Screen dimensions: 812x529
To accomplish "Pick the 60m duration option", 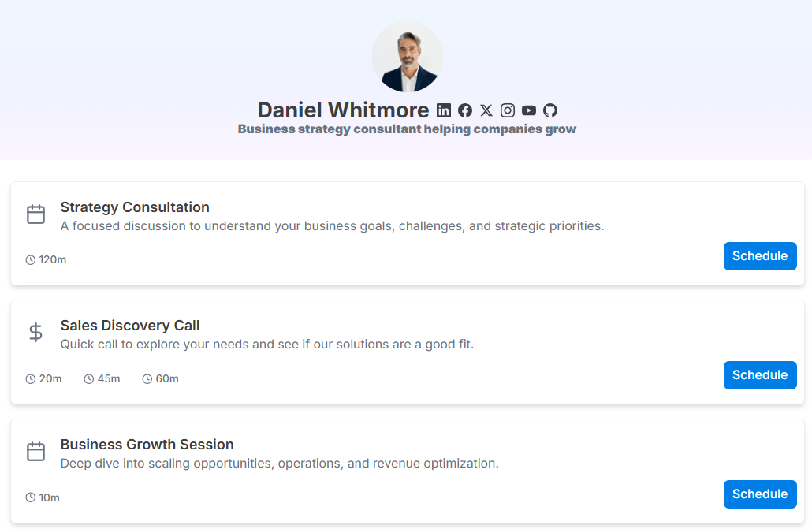I will coord(161,379).
